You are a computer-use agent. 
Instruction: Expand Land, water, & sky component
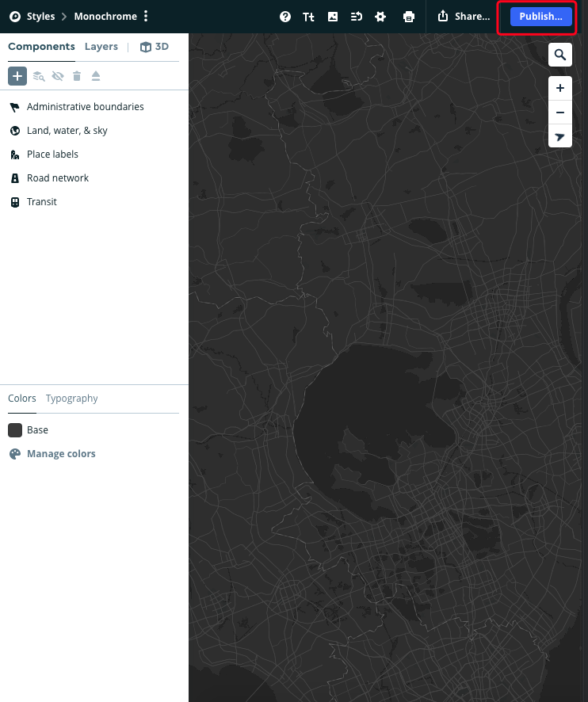coord(67,131)
